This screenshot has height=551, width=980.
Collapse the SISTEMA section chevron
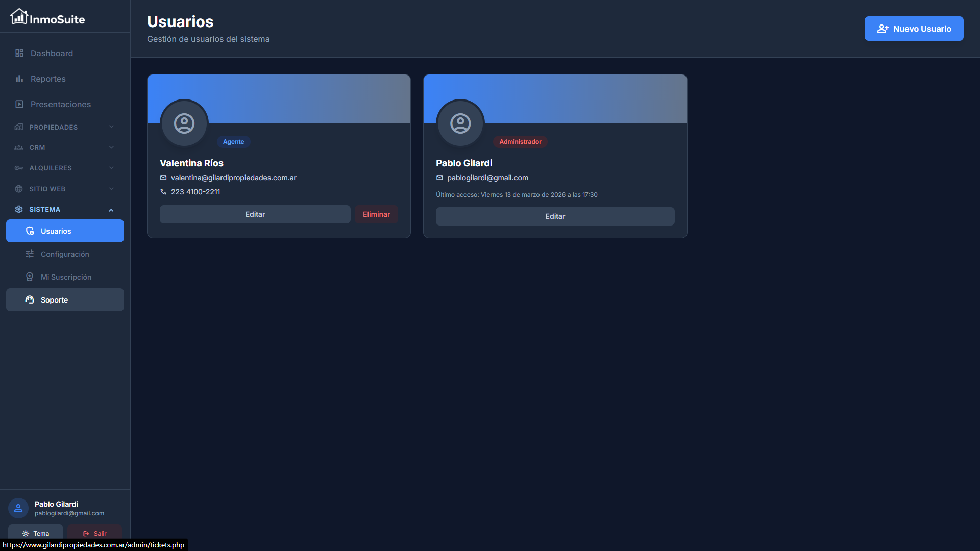point(111,210)
